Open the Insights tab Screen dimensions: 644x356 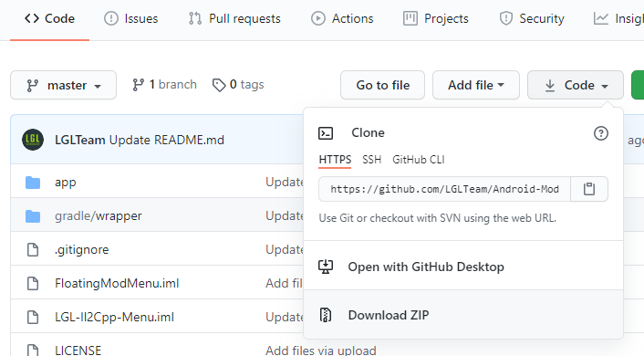coord(618,18)
